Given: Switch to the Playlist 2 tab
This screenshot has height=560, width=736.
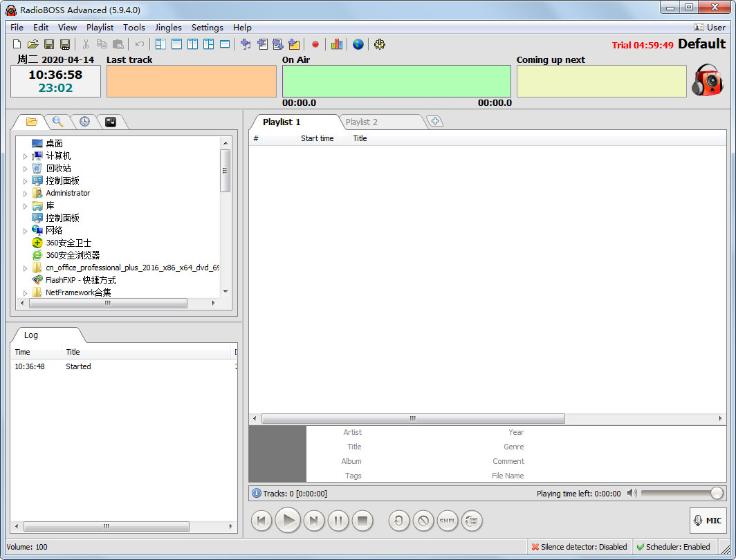Looking at the screenshot, I should click(362, 122).
